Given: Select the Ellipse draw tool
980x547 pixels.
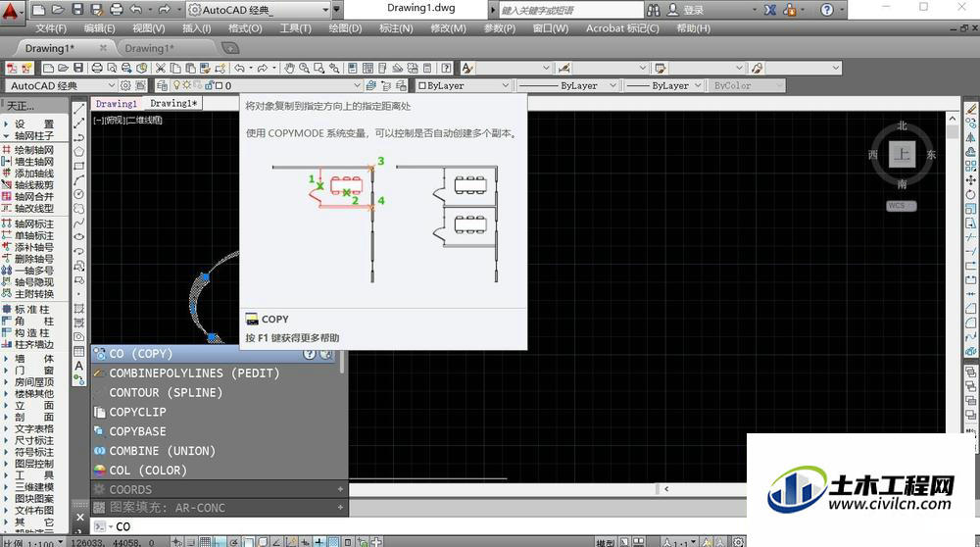Looking at the screenshot, I should (78, 237).
